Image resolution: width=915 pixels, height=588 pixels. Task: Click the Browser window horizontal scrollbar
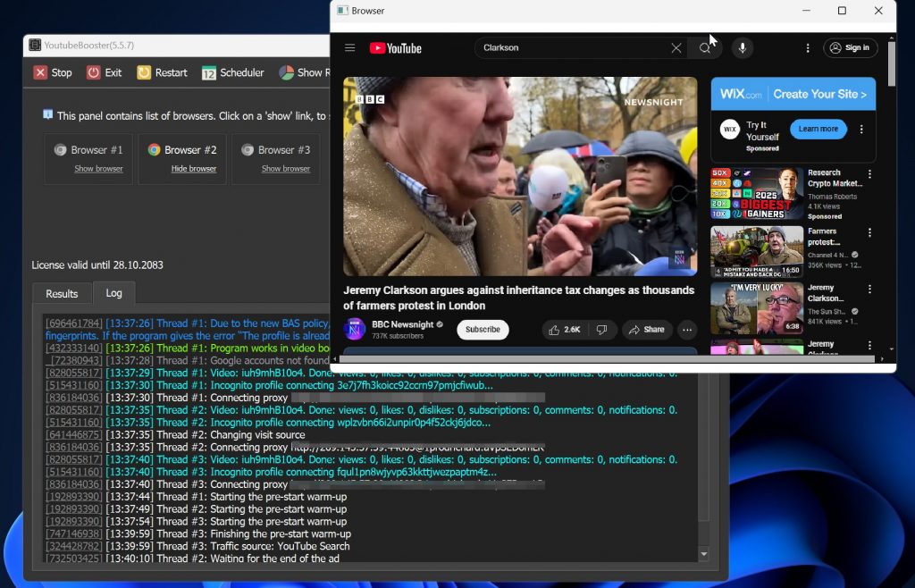tap(608, 359)
